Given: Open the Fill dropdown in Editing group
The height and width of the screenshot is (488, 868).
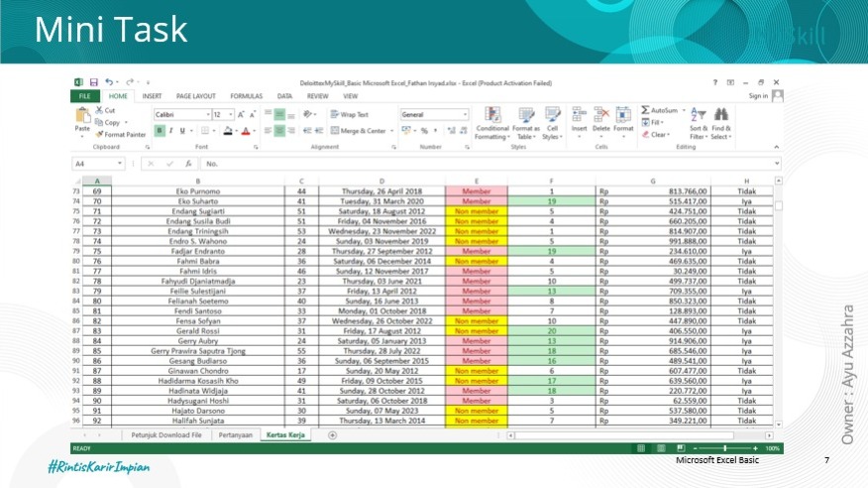Looking at the screenshot, I should [653, 122].
